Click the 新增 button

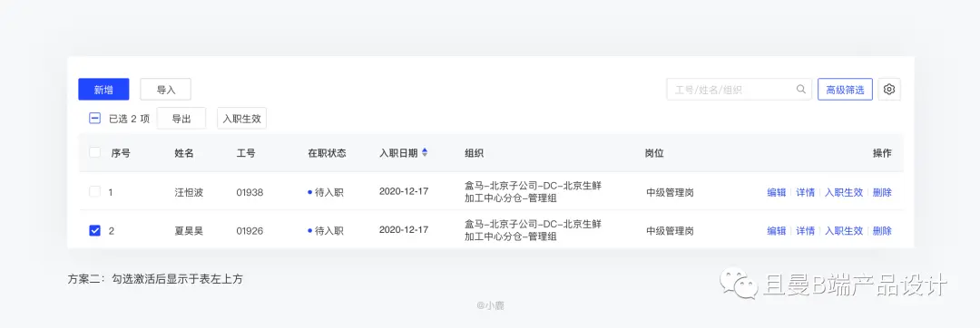point(103,89)
